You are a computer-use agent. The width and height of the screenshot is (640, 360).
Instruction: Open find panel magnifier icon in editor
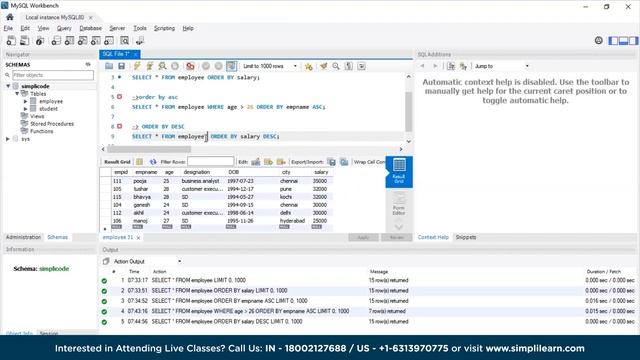[336, 66]
